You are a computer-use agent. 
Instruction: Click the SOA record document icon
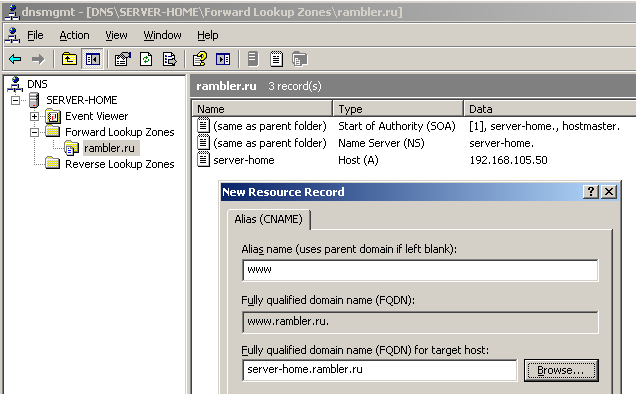tap(203, 125)
